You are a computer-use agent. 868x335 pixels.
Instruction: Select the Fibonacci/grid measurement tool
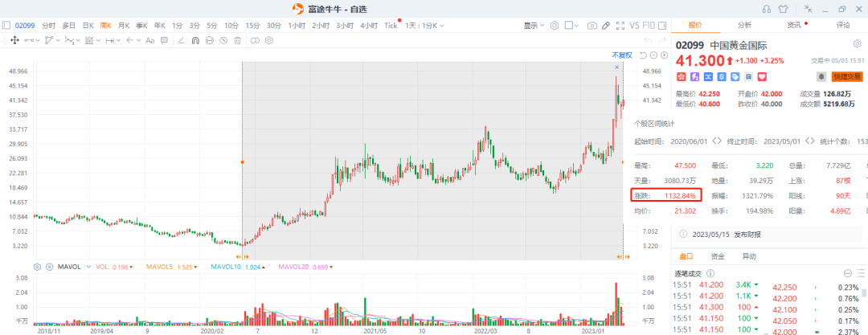[89, 40]
